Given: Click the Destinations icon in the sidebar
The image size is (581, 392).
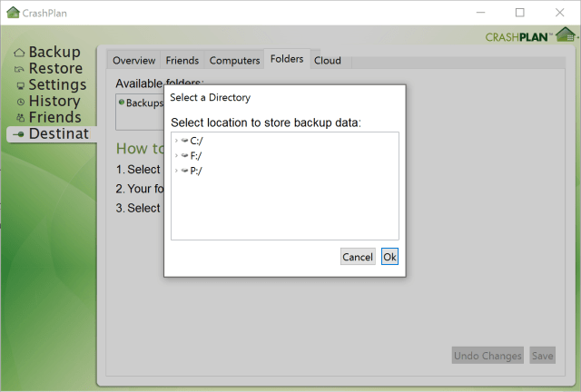Looking at the screenshot, I should click(18, 134).
